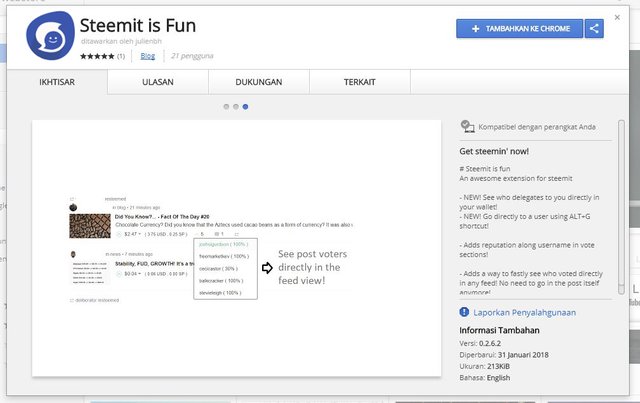Click the description panel scrollbar
The width and height of the screenshot is (640, 403).
pyautogui.click(x=621, y=207)
